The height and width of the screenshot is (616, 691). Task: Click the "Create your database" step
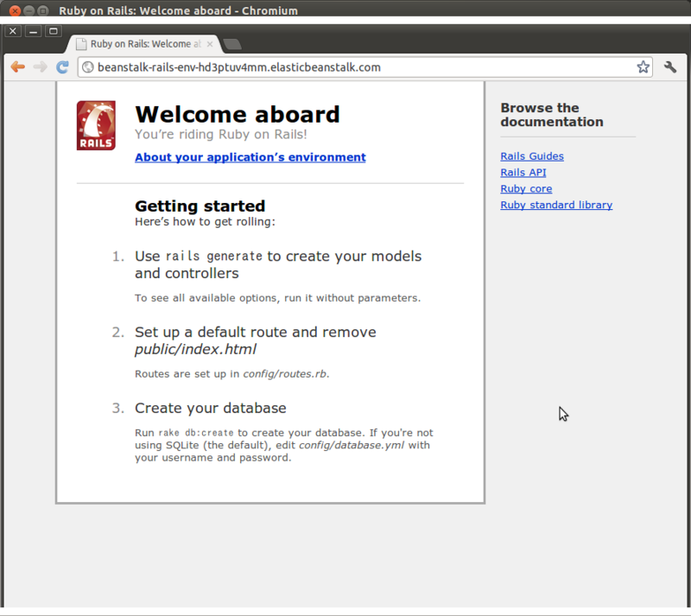pyautogui.click(x=210, y=408)
